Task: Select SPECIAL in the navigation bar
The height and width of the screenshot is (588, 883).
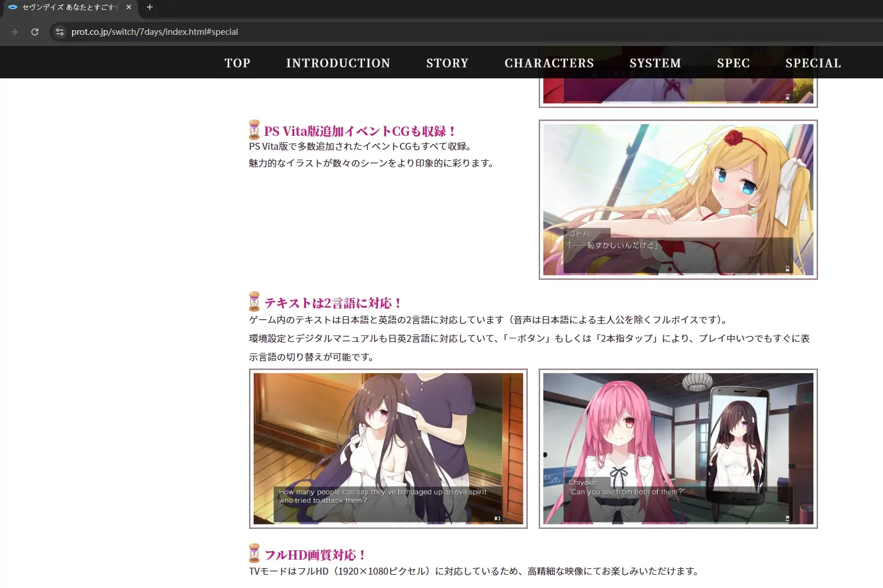Action: click(x=813, y=63)
